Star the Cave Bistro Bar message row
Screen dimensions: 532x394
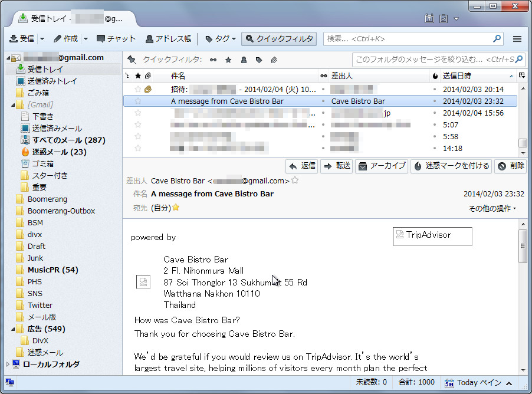tap(139, 101)
